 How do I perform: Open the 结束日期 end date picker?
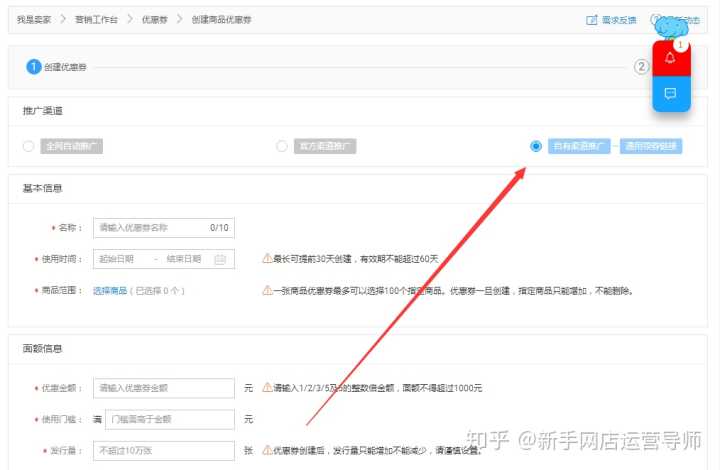coord(184,259)
